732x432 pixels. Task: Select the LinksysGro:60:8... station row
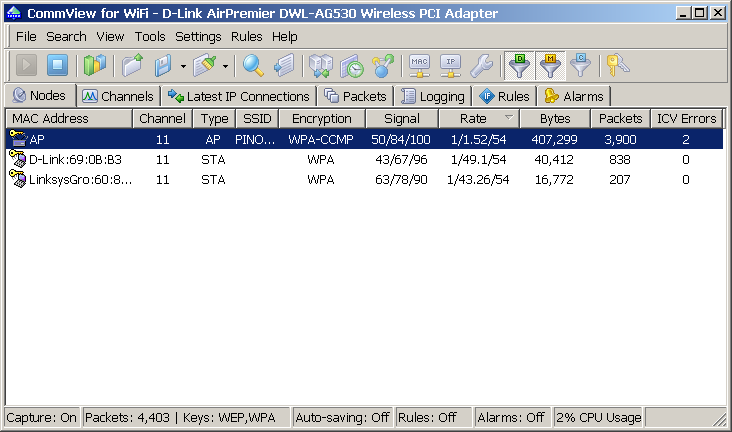(364, 180)
